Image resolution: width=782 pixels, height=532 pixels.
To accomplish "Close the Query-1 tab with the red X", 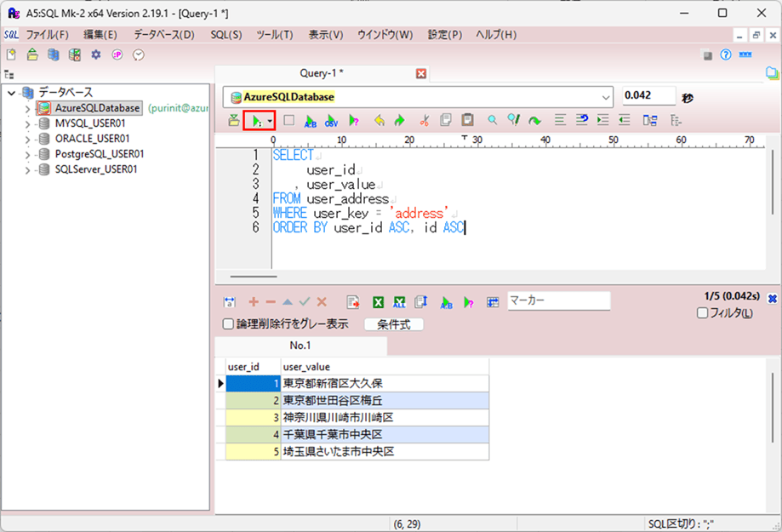I will click(420, 74).
